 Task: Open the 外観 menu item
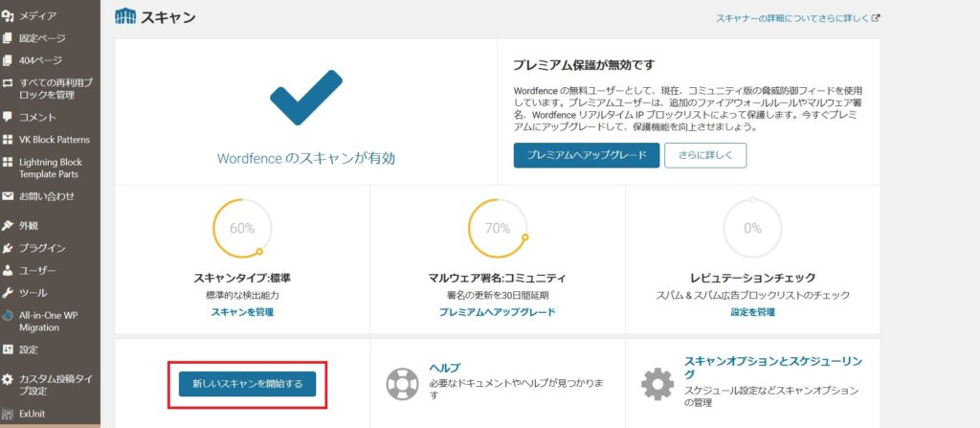tap(29, 226)
